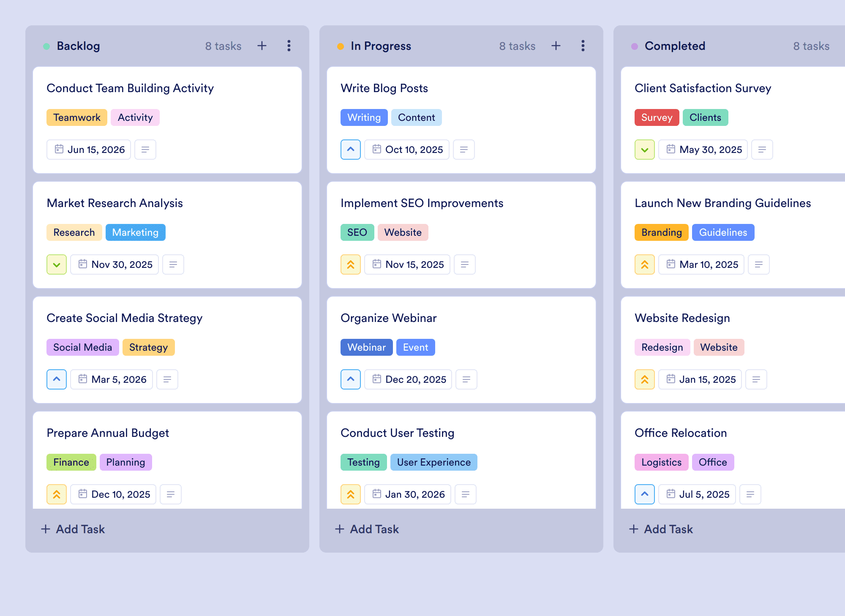
Task: Open the Create Social Media Strategy card
Action: click(x=167, y=350)
